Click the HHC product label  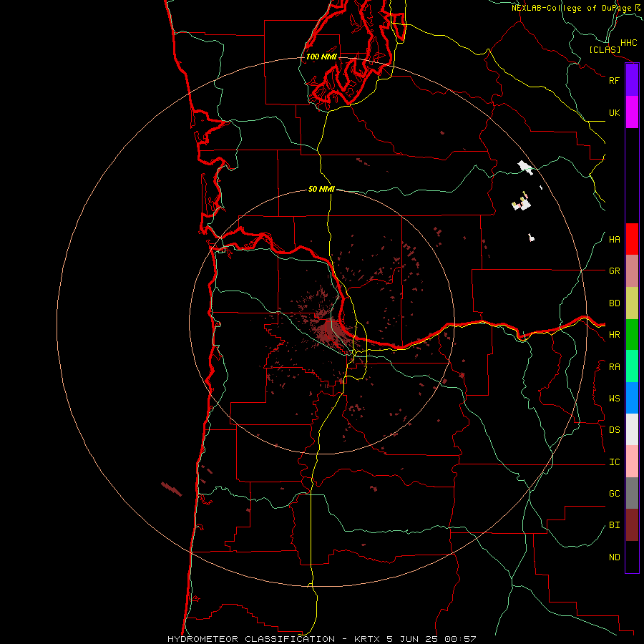(x=628, y=43)
